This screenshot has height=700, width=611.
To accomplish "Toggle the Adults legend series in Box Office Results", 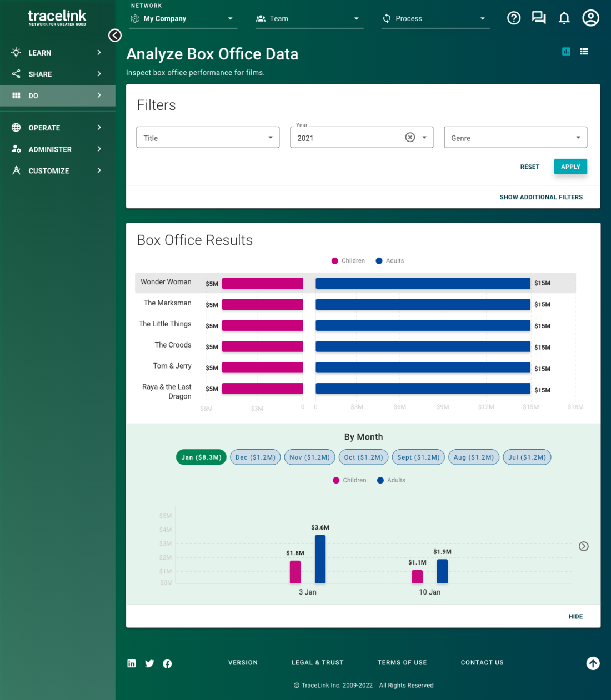I will click(x=390, y=261).
